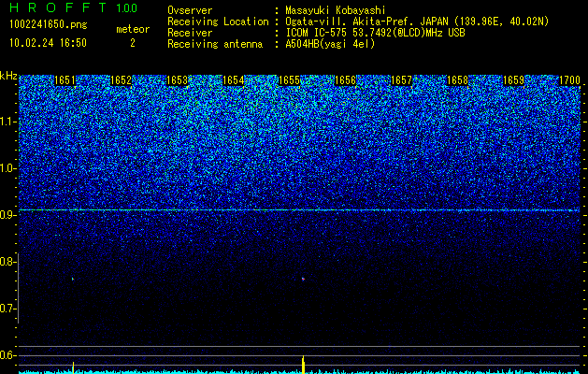Click the 1656 time marker
Image resolution: width=588 pixels, height=374 pixels.
click(x=345, y=80)
